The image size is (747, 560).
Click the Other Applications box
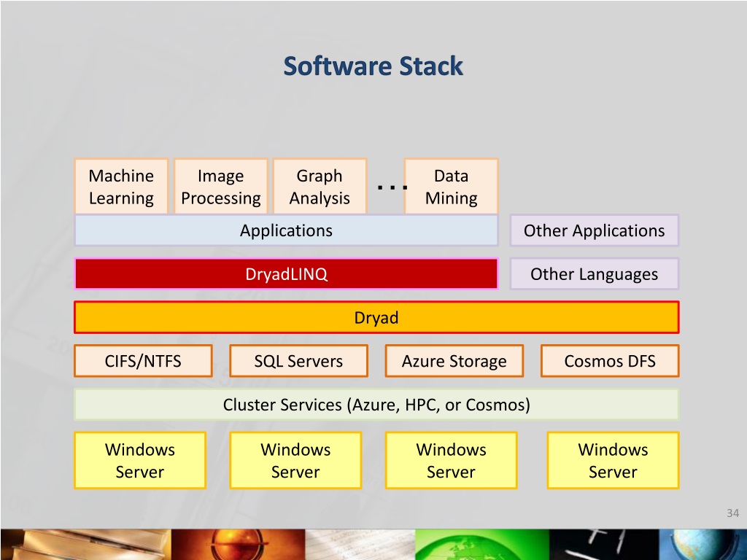pos(594,230)
